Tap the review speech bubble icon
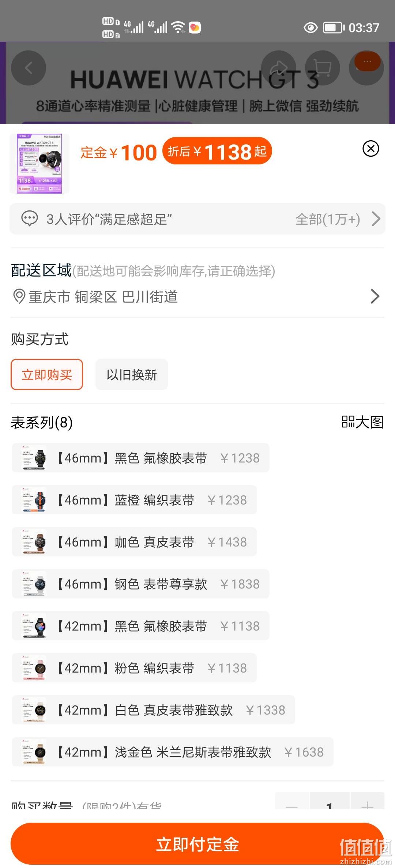The image size is (395, 868). point(30,219)
